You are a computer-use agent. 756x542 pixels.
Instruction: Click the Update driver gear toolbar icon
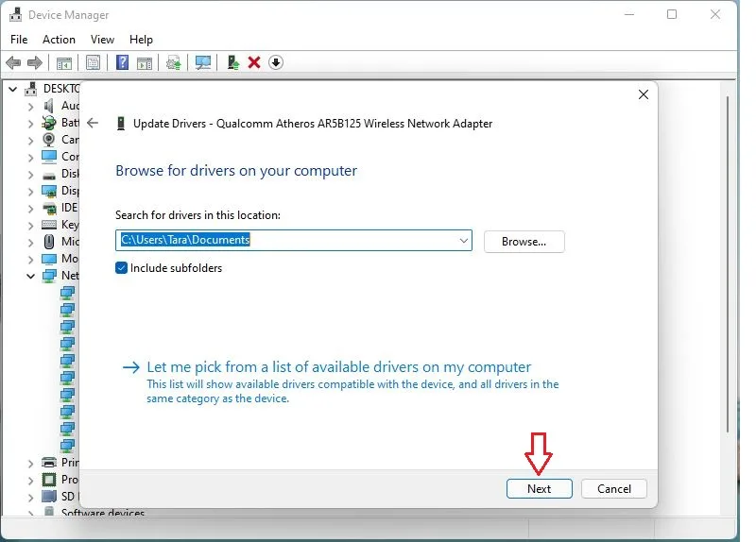pos(174,62)
